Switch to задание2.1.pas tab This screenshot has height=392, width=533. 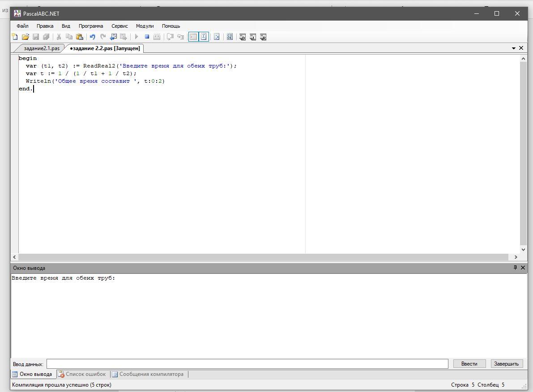pyautogui.click(x=41, y=48)
